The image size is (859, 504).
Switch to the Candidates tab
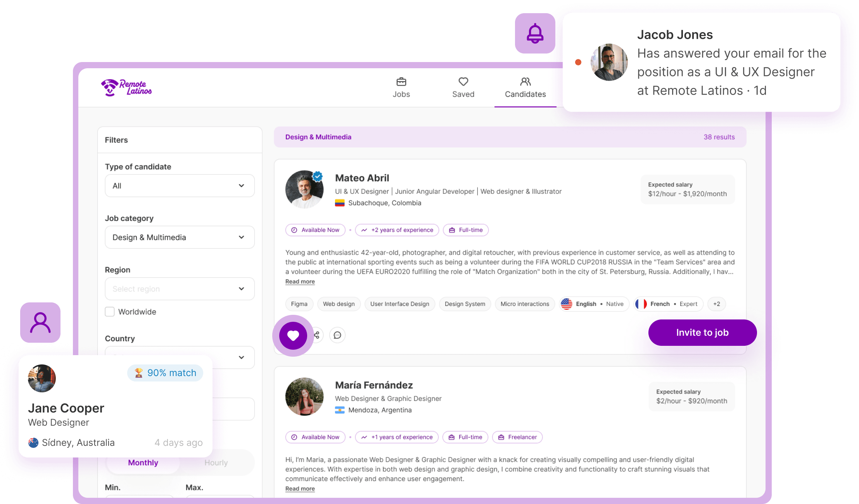[x=525, y=88]
